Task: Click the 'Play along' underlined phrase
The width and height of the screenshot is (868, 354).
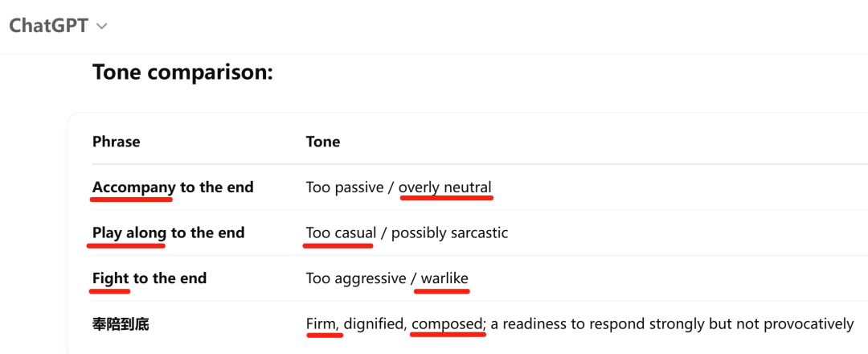Action: [129, 233]
